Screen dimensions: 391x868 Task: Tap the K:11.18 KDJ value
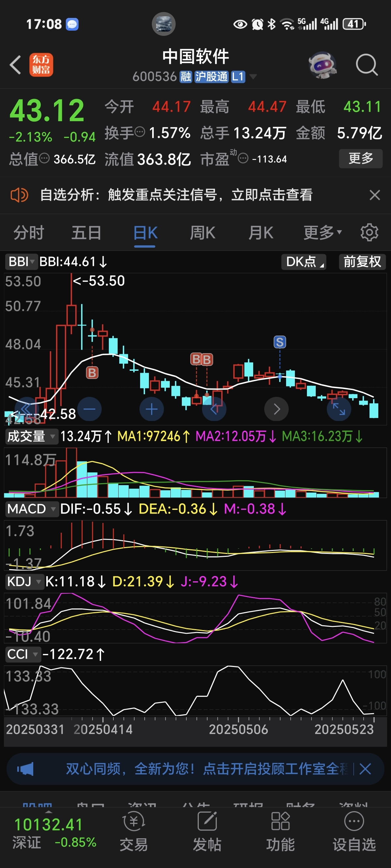click(x=76, y=582)
